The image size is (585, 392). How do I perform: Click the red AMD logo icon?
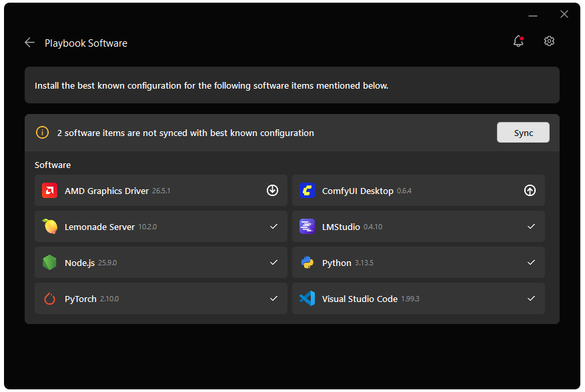(x=49, y=190)
